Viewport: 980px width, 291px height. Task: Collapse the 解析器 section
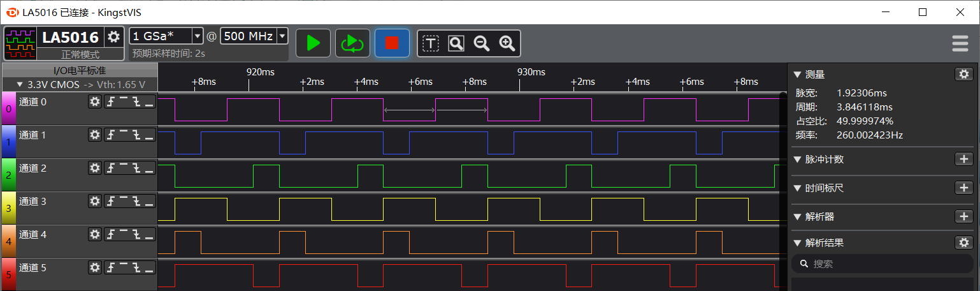796,217
